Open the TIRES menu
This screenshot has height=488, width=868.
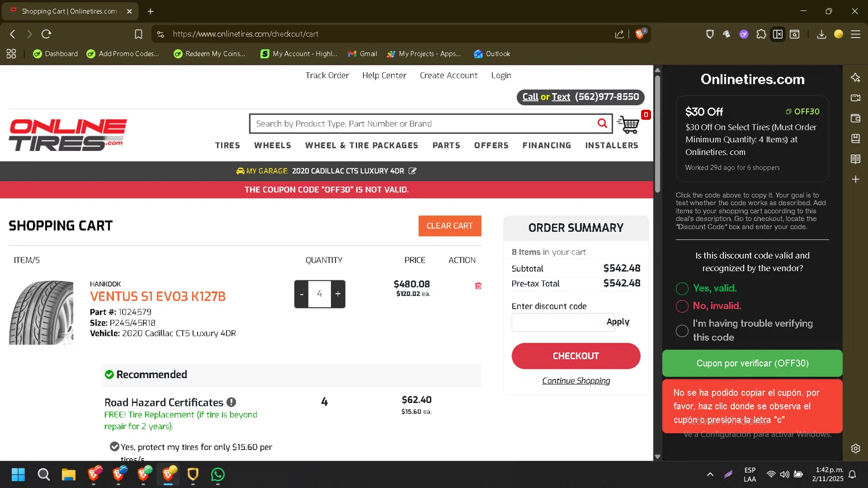(227, 145)
